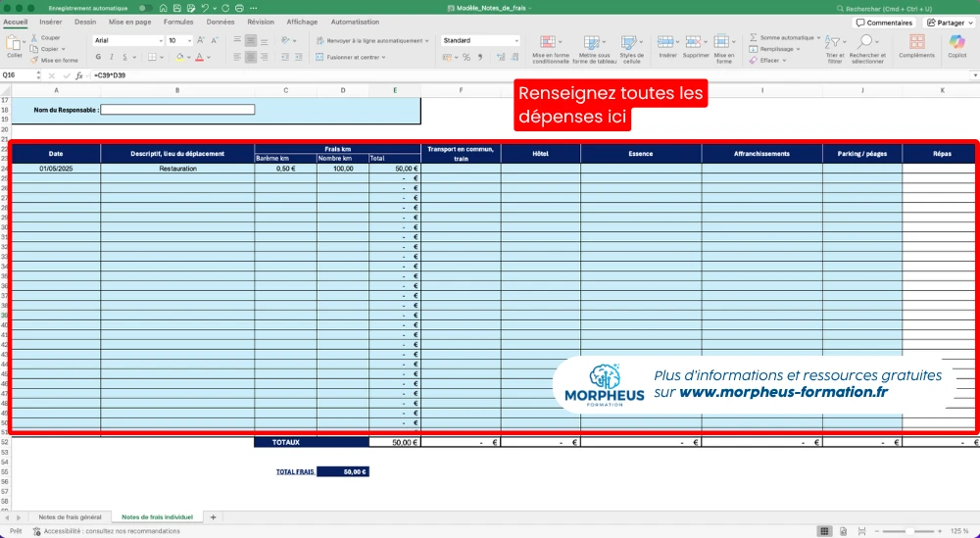980x538 pixels.
Task: Toggle center horizontal alignment
Action: 251,57
